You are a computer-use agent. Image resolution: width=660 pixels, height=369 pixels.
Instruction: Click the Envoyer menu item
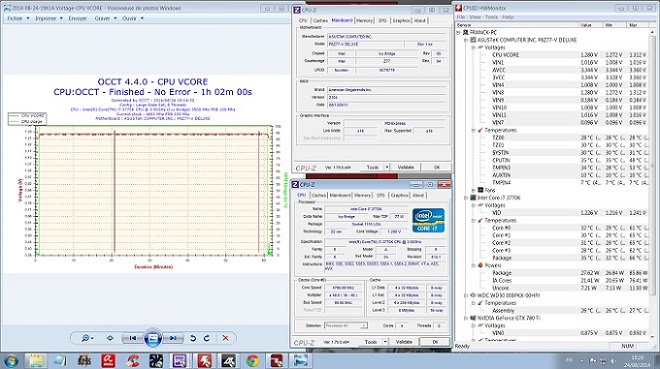point(77,18)
